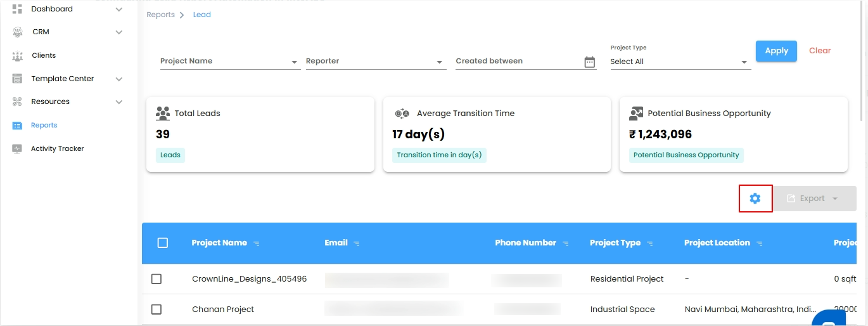Sort by the Project Name column filter icon

point(257,244)
